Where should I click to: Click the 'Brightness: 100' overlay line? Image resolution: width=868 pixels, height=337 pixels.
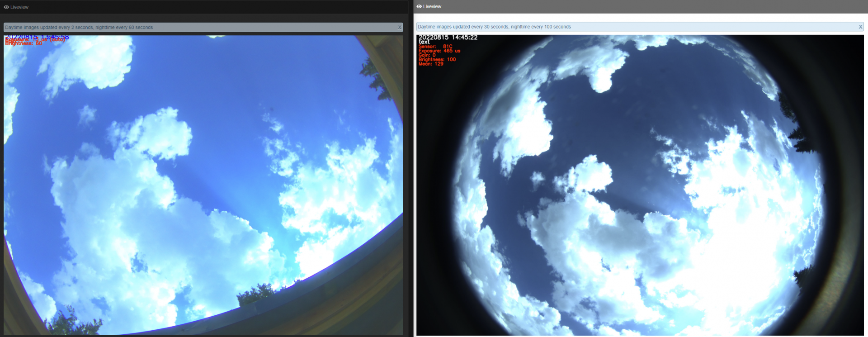click(x=437, y=59)
